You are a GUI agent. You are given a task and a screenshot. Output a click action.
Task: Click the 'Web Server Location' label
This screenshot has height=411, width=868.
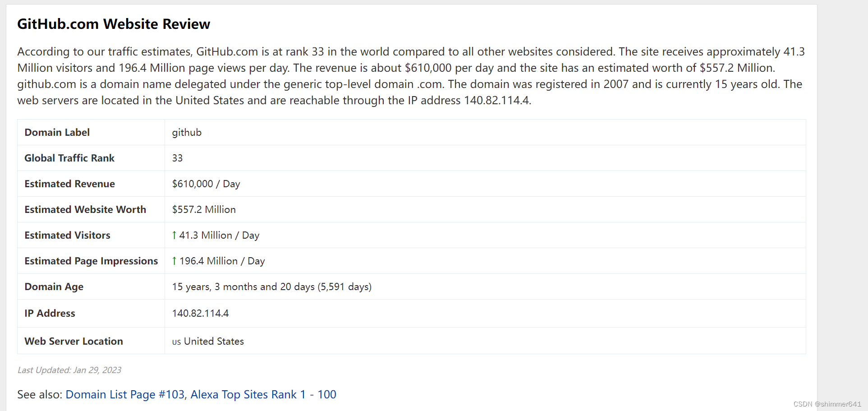(73, 342)
